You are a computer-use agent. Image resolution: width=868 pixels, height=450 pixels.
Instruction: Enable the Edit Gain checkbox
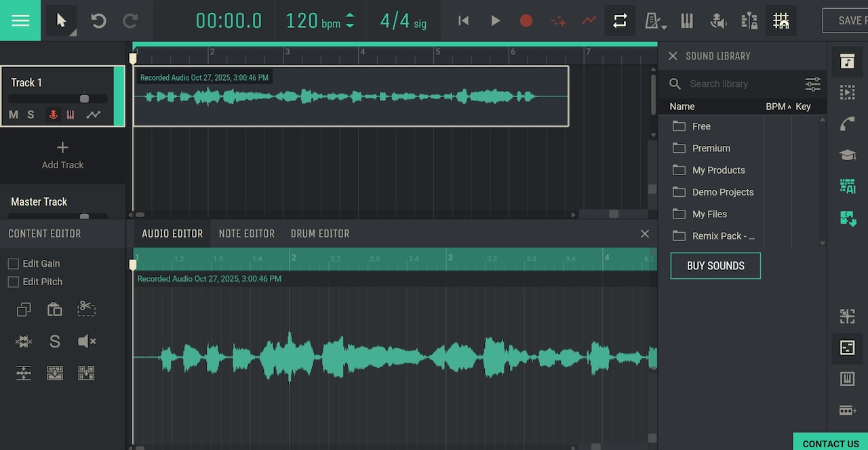pyautogui.click(x=14, y=263)
